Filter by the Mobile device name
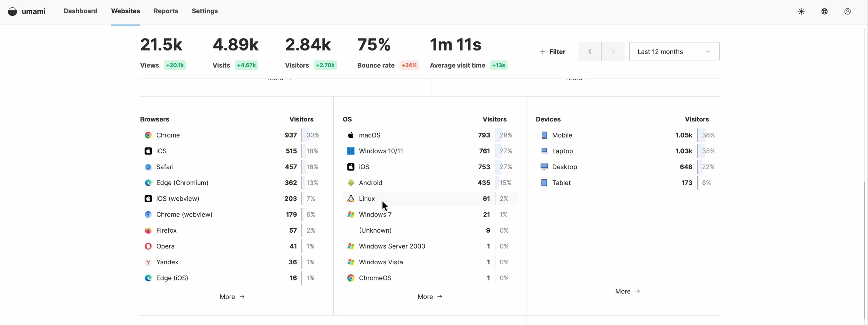This screenshot has width=868, height=325. pyautogui.click(x=562, y=135)
